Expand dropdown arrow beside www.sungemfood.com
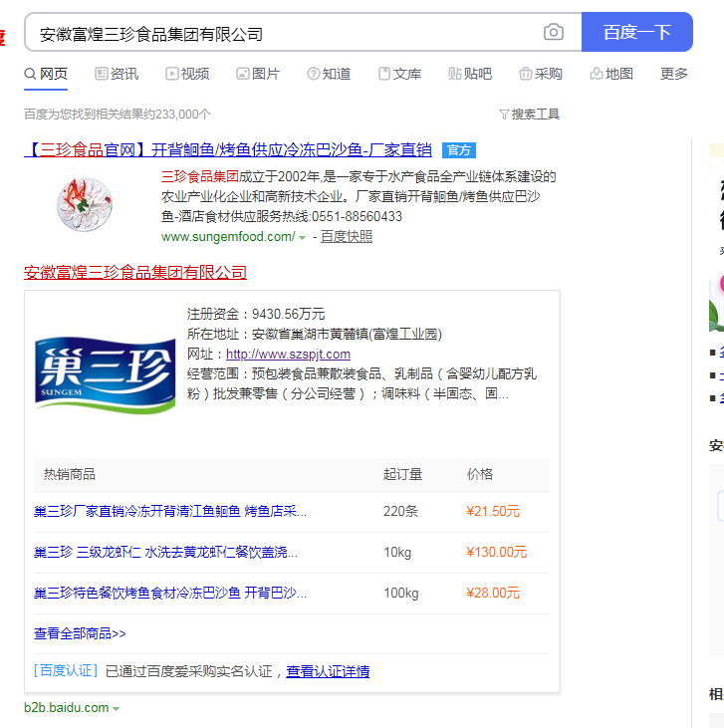 (x=303, y=238)
